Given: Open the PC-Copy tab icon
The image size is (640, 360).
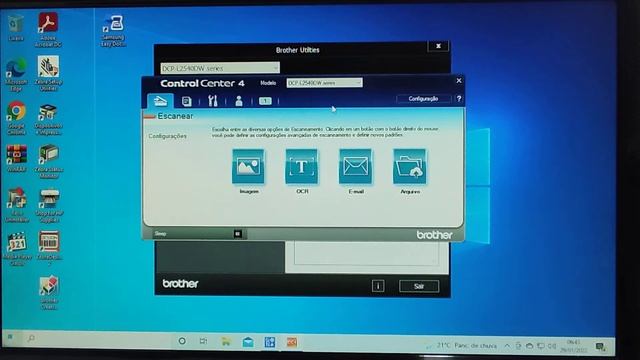Looking at the screenshot, I should tap(187, 101).
